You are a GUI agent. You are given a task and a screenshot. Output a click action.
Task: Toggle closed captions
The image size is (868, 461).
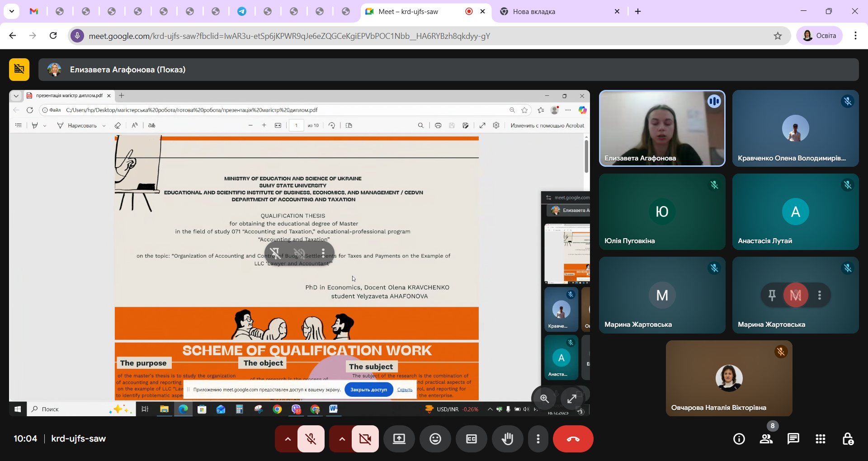[x=472, y=439]
